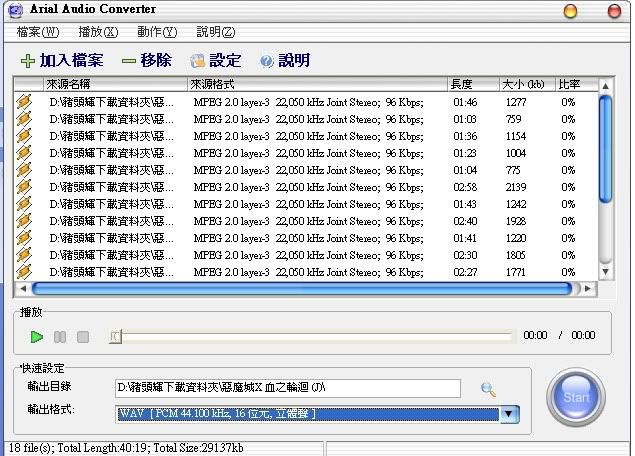Click the output directory path field
Screen dimensions: 635x456
click(x=288, y=388)
